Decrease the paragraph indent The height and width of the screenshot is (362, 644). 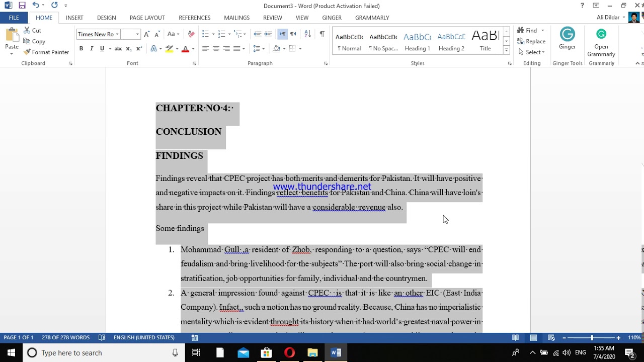point(258,34)
